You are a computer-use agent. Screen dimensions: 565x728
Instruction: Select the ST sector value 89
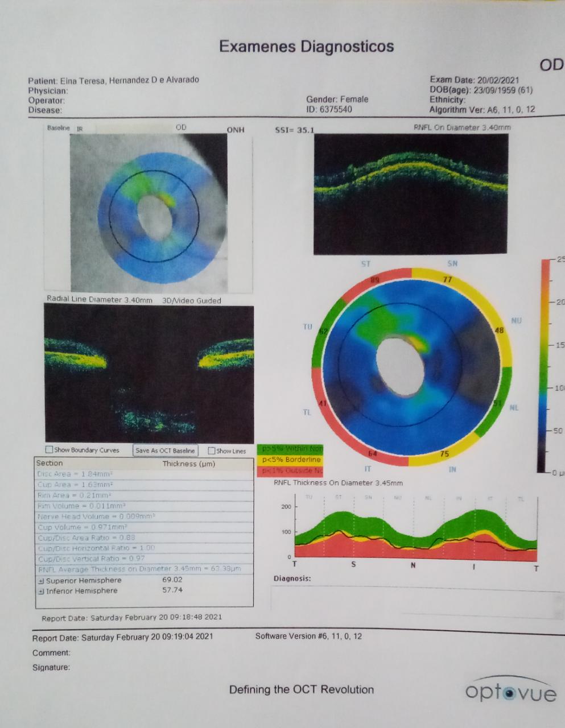click(x=375, y=279)
